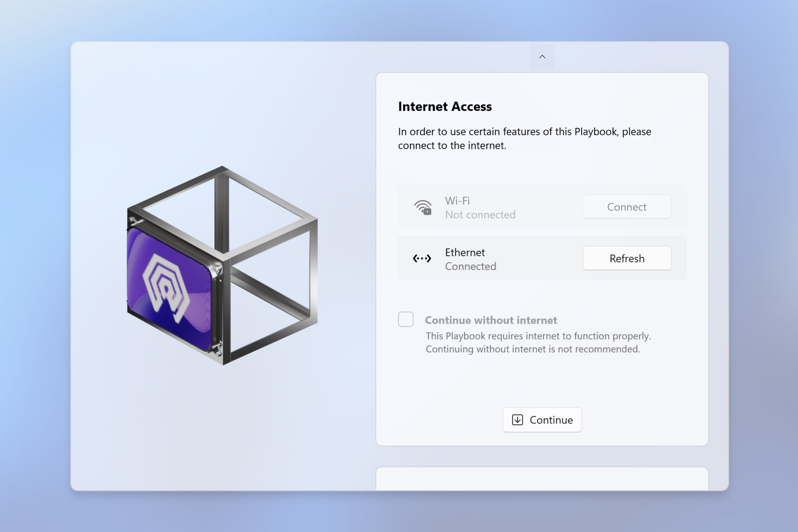Click the 'Continue without internet' label

pyautogui.click(x=491, y=320)
